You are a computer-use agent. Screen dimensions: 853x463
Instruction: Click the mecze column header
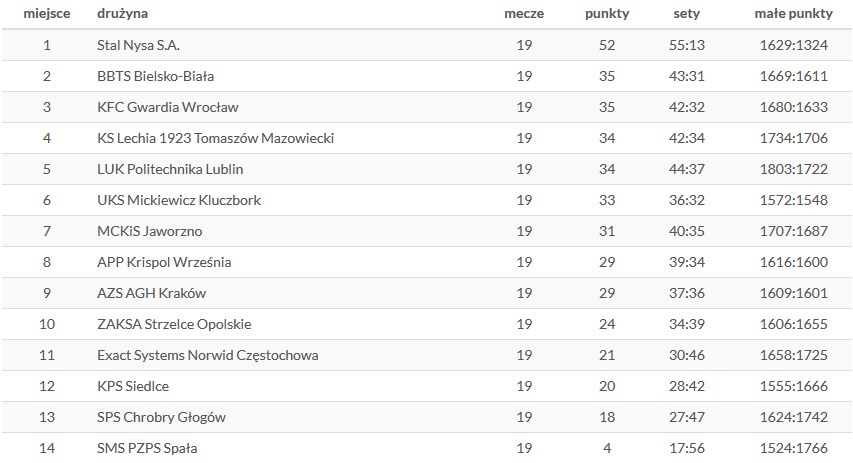[x=524, y=14]
